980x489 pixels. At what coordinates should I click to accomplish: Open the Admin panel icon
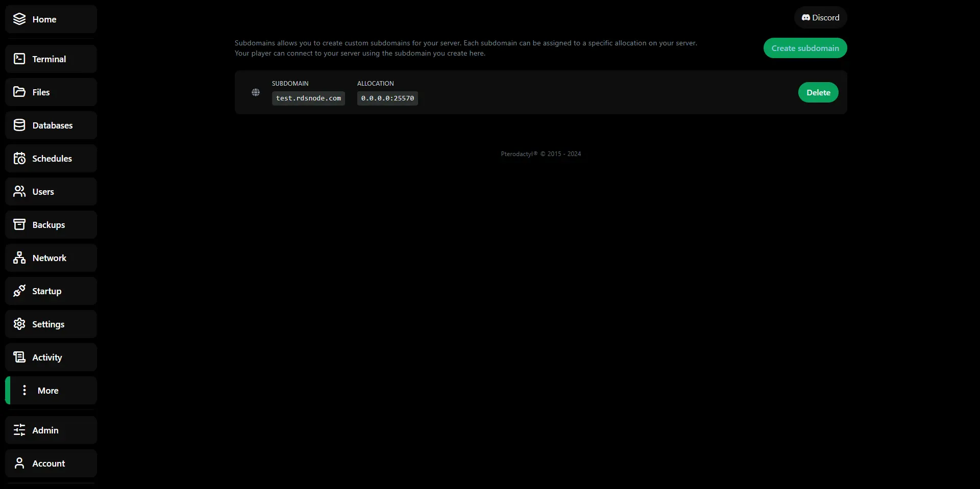pos(19,430)
